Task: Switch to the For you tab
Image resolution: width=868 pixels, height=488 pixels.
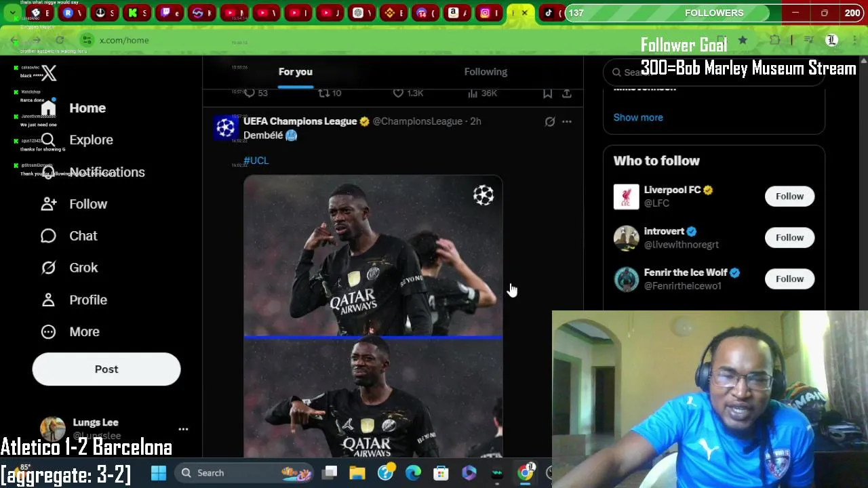Action: click(296, 72)
